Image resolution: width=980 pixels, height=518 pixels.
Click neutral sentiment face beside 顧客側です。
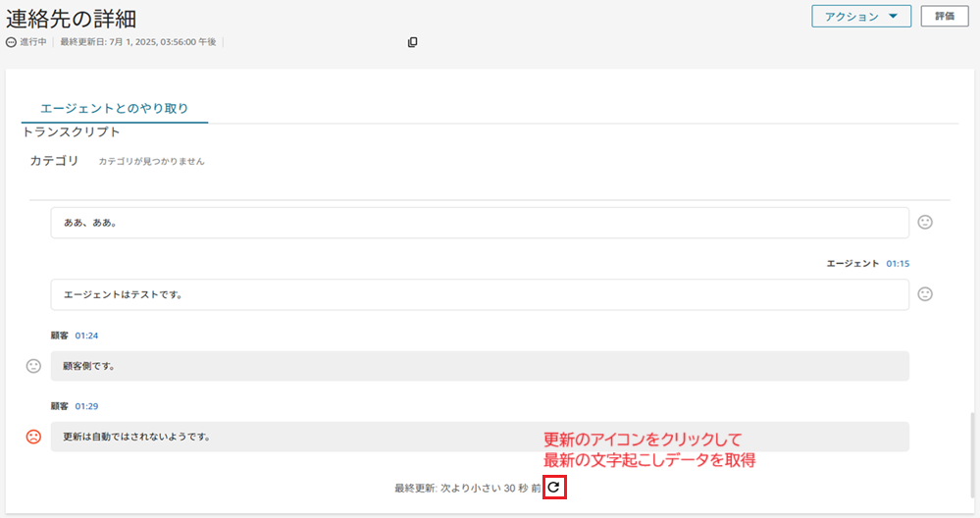click(33, 366)
